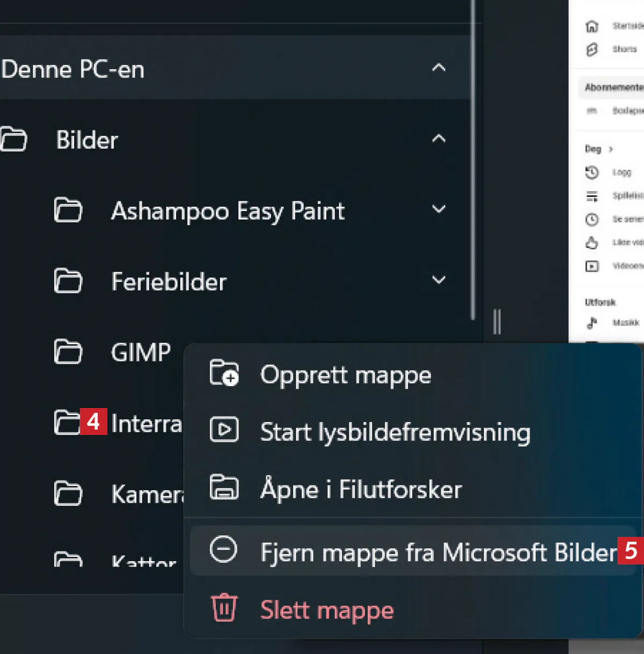The image size is (644, 654).
Task: Click the YouTube Se senere clock icon
Action: coord(591,219)
